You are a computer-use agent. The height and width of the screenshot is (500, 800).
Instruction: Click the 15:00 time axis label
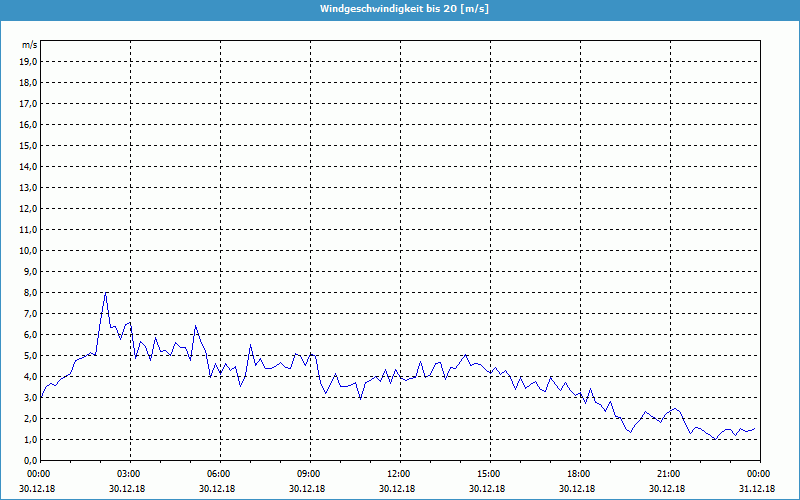[489, 473]
